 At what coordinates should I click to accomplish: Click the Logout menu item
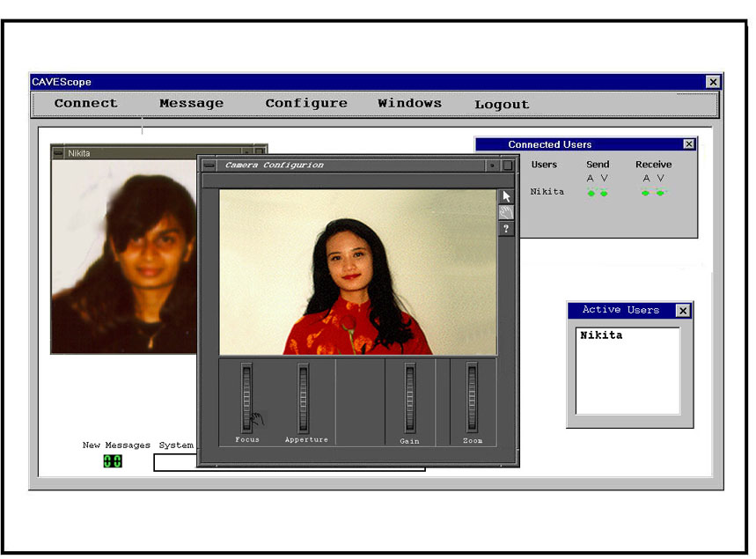[x=502, y=104]
